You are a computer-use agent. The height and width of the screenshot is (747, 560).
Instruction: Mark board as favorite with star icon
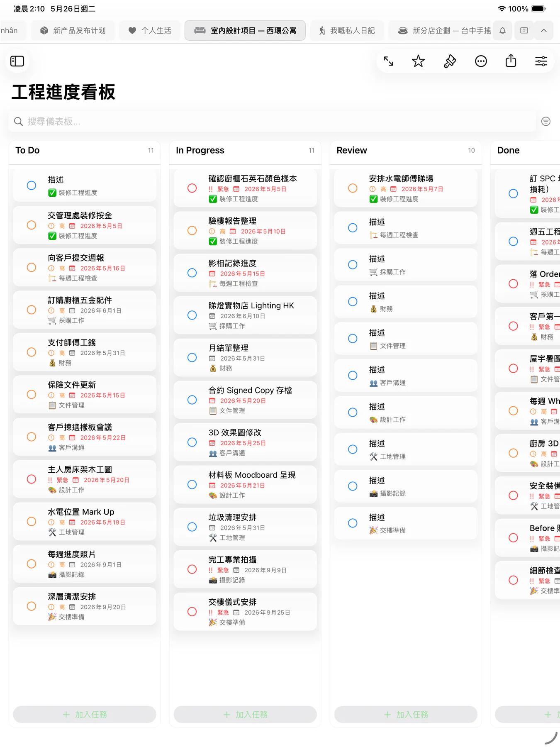tap(418, 61)
